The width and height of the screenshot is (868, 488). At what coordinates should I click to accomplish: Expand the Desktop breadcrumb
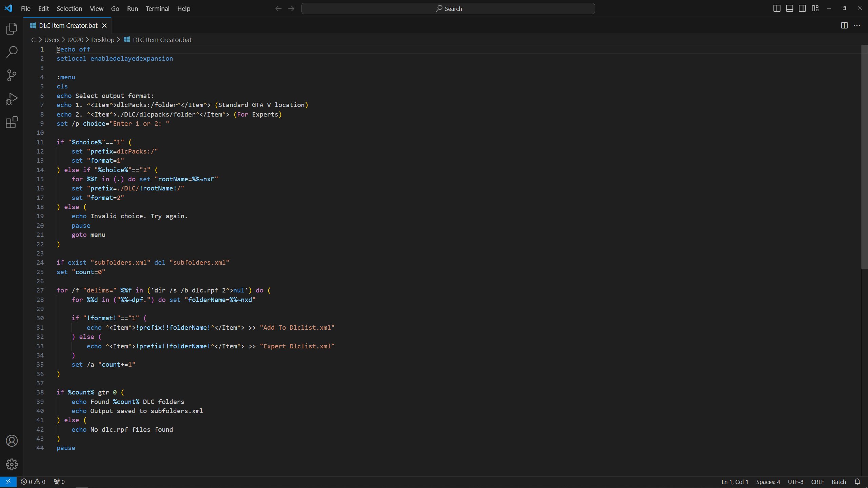[x=103, y=40]
